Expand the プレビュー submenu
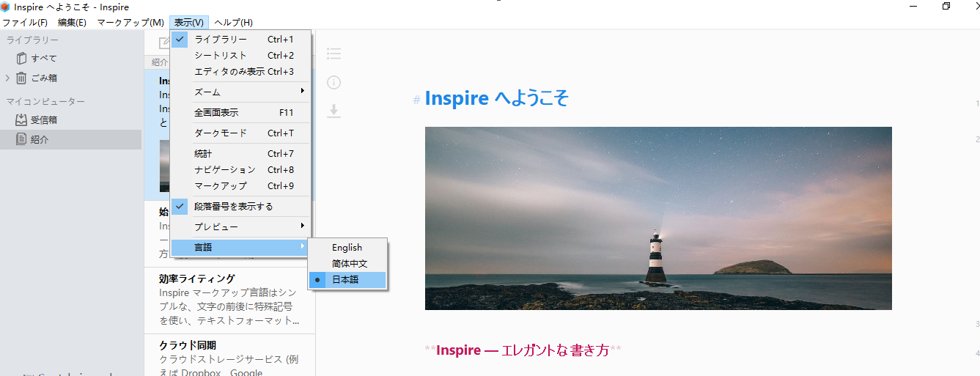 240,227
